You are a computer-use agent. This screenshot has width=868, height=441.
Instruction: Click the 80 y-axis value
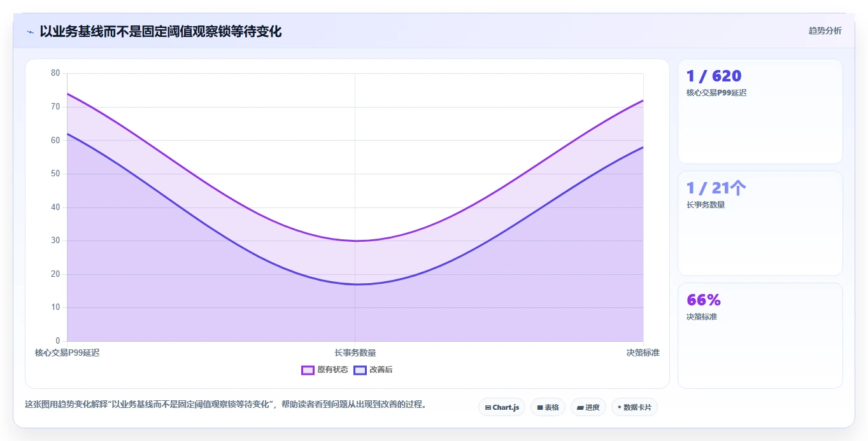pyautogui.click(x=55, y=73)
